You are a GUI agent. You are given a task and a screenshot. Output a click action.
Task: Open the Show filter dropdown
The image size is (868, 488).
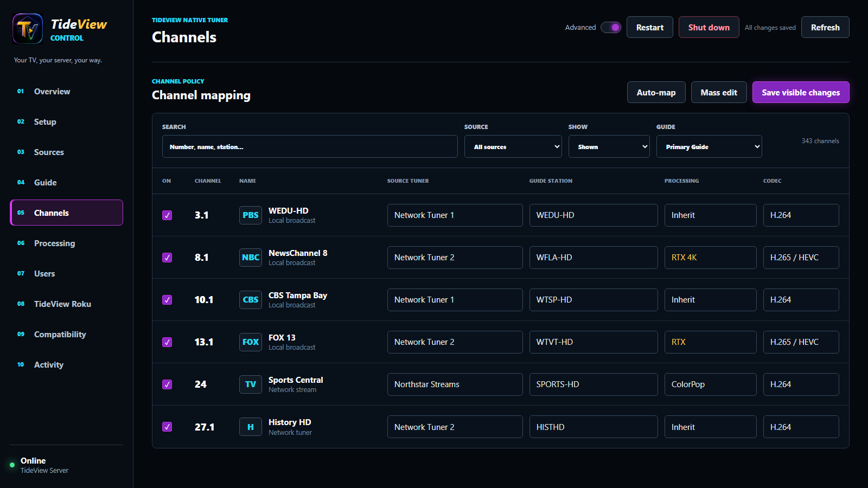[x=609, y=146]
